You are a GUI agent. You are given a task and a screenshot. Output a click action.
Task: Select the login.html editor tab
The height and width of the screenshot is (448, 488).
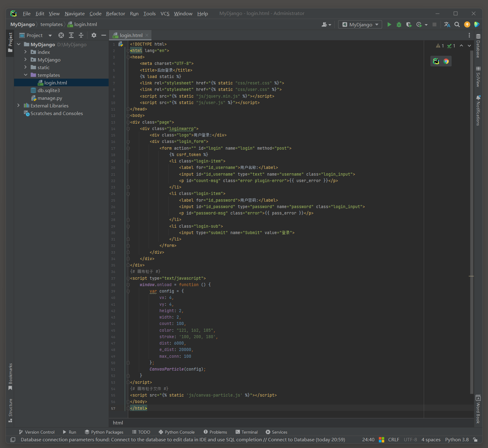coord(131,35)
